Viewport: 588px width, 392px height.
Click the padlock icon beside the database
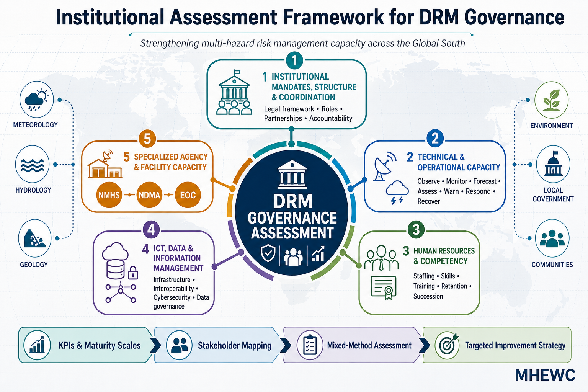pyautogui.click(x=133, y=273)
